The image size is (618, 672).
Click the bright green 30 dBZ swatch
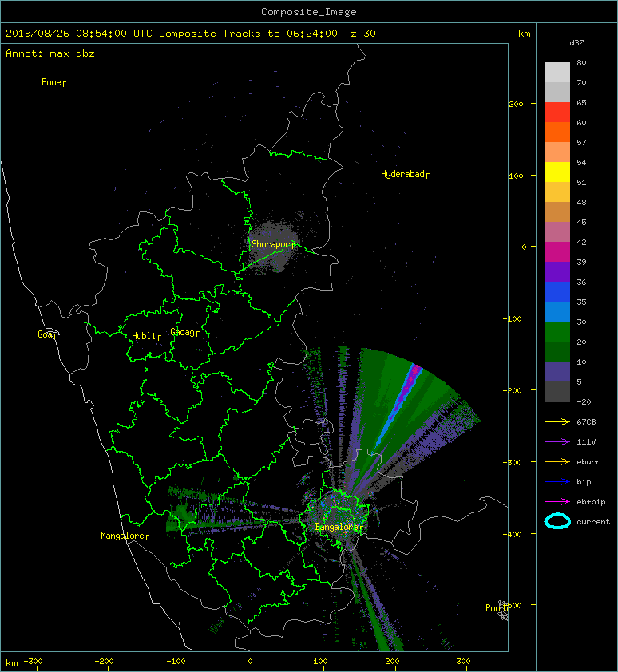557,331
